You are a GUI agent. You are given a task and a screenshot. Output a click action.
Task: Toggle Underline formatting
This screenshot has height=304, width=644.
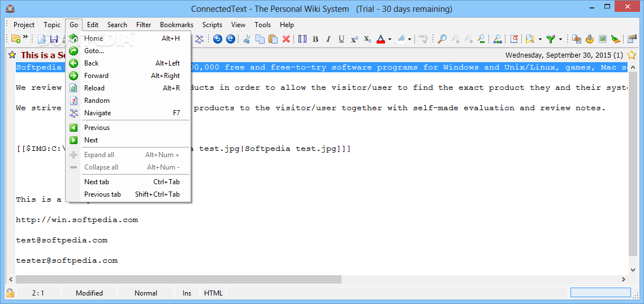342,40
